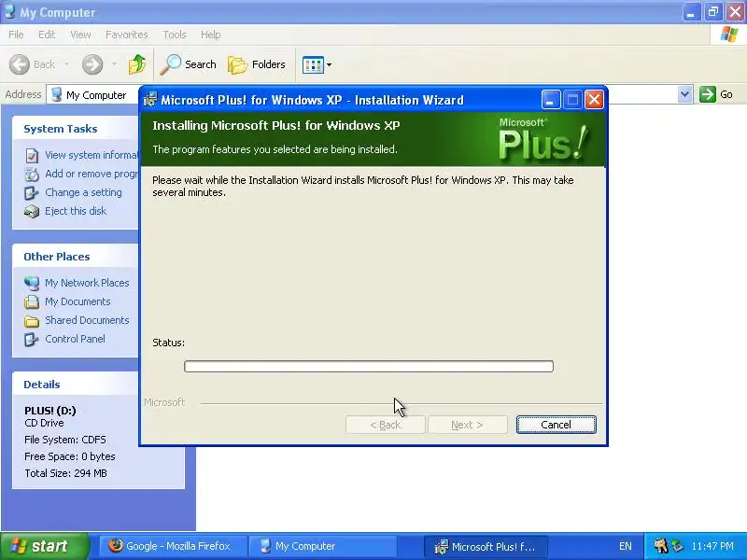Expand the Back history dropdown arrow

pos(66,64)
